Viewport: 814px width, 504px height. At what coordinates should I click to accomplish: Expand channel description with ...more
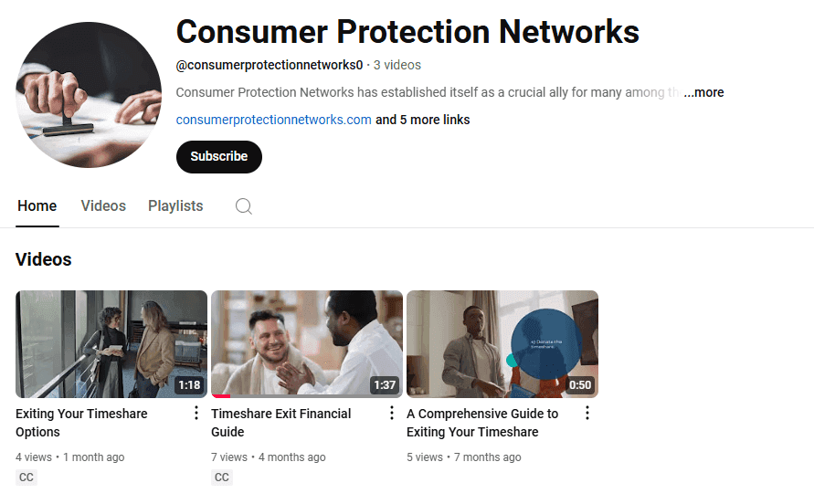tap(703, 92)
